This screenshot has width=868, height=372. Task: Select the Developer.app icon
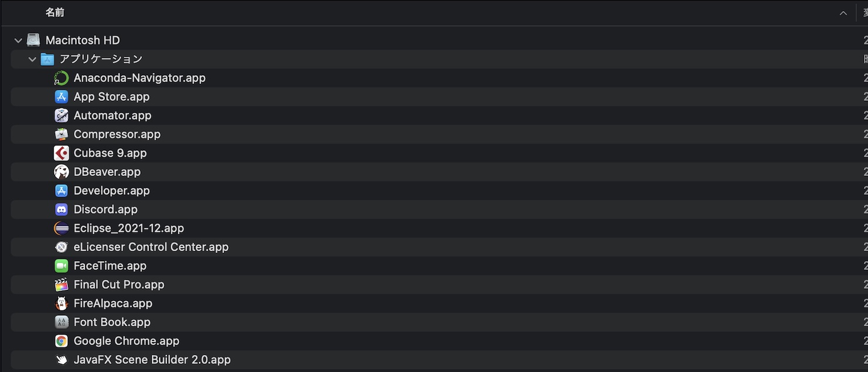tap(62, 191)
